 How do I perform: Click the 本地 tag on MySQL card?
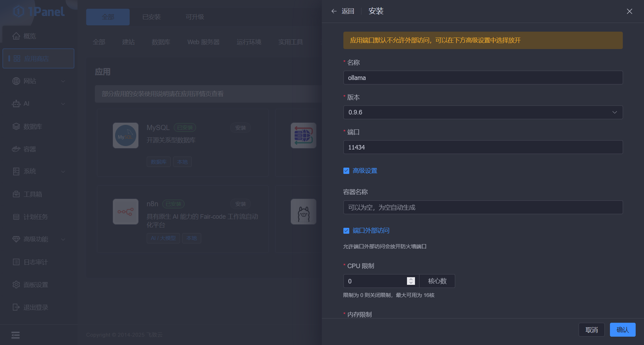pos(182,162)
